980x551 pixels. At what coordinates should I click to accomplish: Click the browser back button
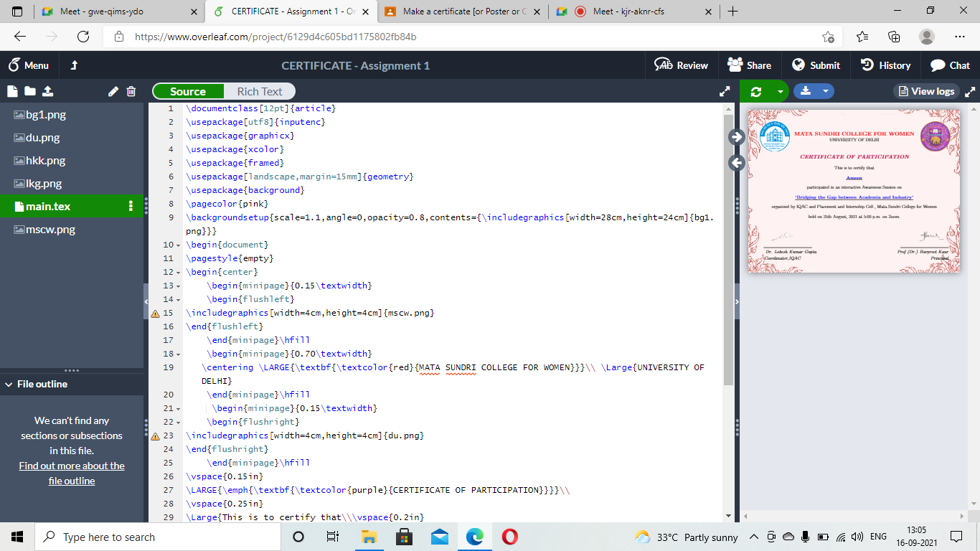click(20, 37)
